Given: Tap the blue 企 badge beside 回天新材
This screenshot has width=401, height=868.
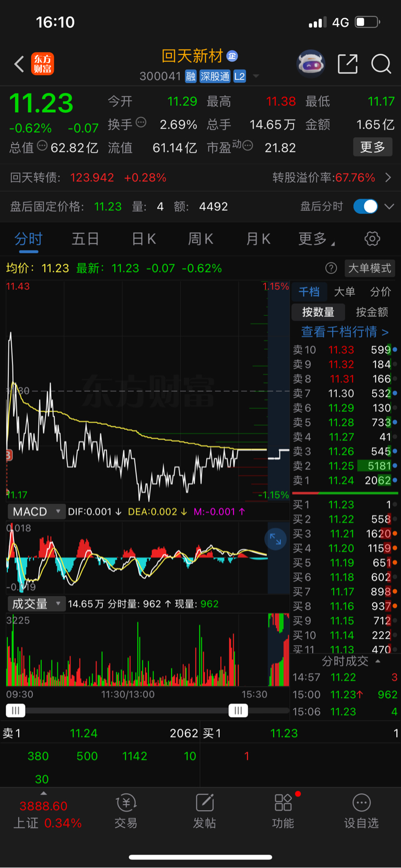Looking at the screenshot, I should pos(232,56).
